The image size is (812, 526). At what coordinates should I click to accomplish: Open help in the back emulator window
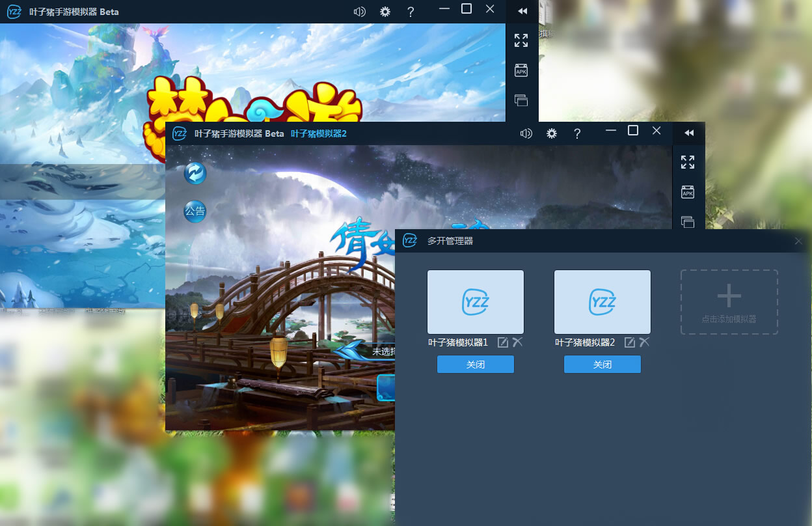coord(411,12)
